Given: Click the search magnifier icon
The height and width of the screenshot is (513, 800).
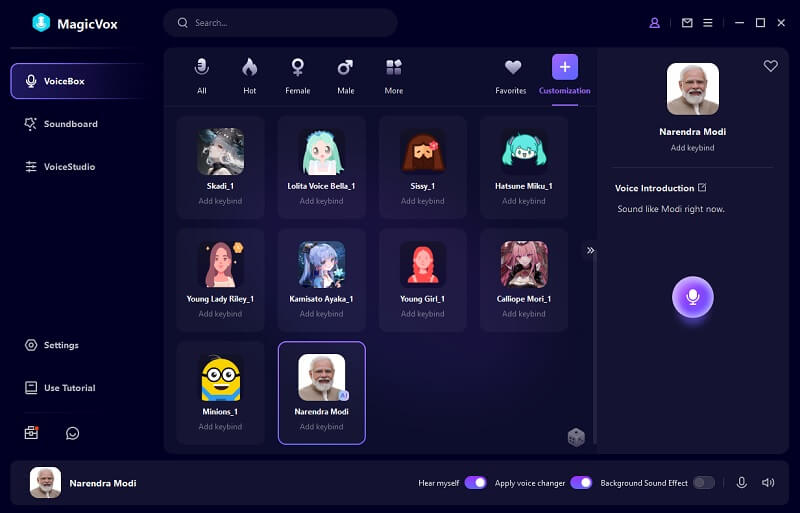Looking at the screenshot, I should [x=183, y=23].
